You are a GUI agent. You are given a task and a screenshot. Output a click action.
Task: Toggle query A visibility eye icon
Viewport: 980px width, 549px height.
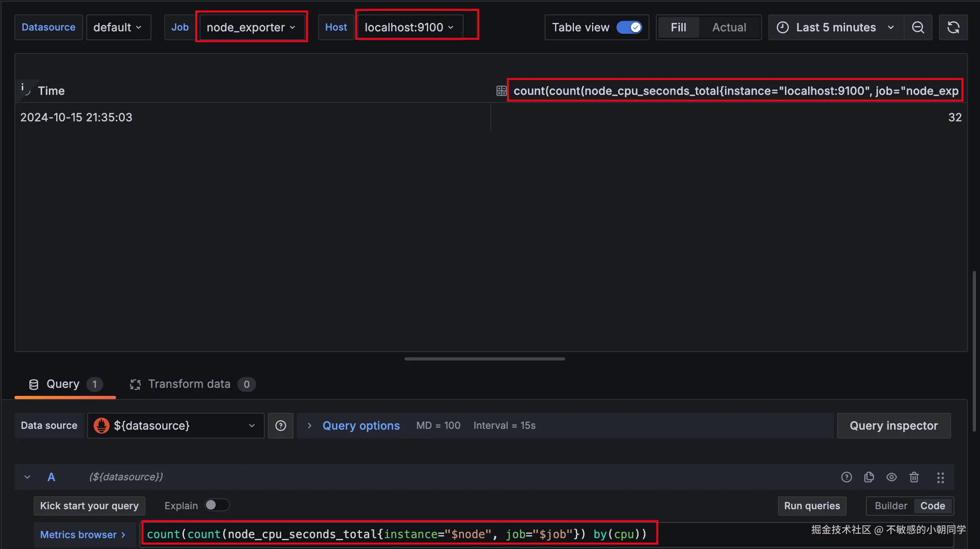coord(892,477)
